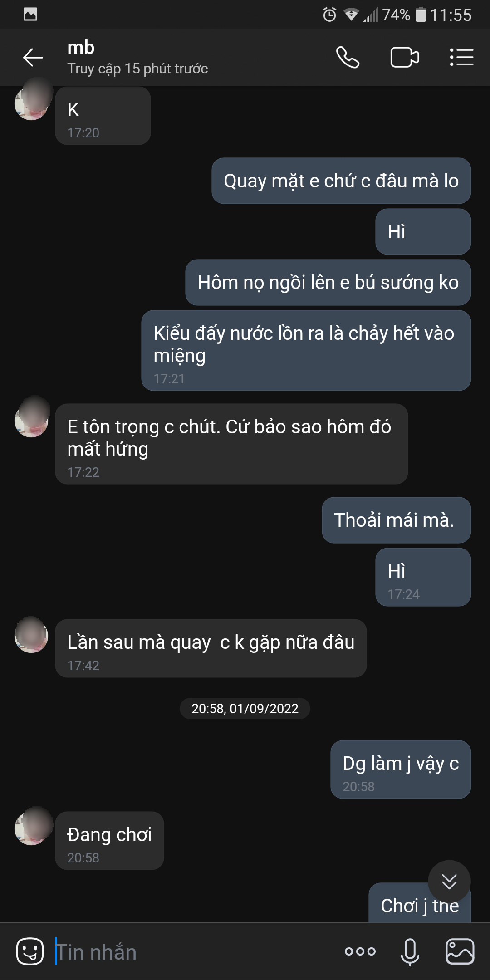Tap the "Hì" message timestamped 17:24
Screen dimensions: 490x980
click(423, 577)
